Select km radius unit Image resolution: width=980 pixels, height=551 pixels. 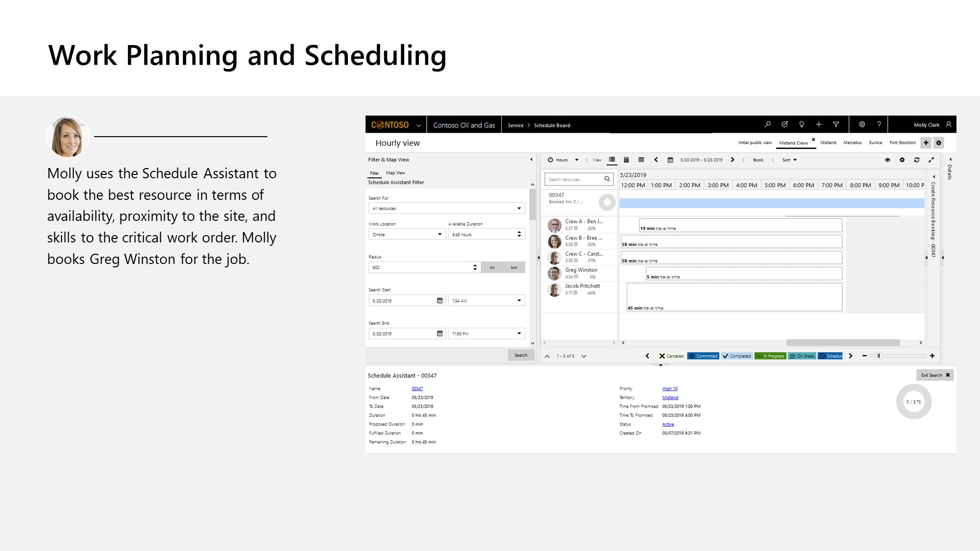click(x=514, y=267)
